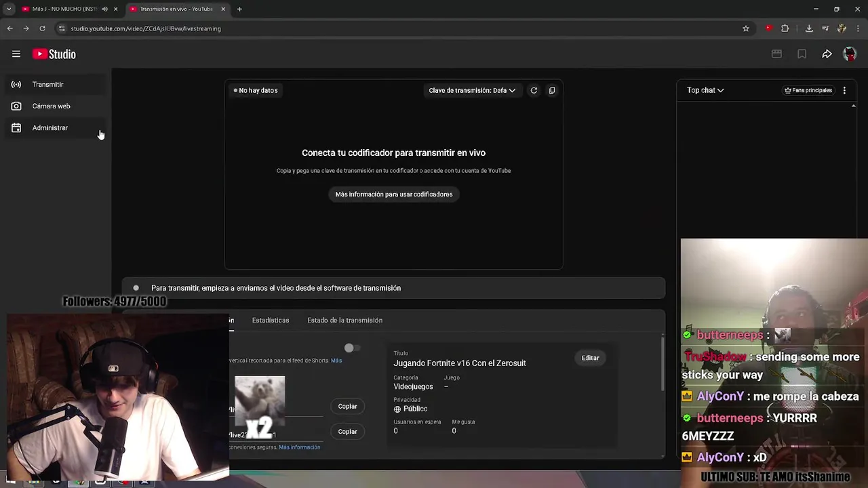Click the lower Copiar button

tap(348, 431)
